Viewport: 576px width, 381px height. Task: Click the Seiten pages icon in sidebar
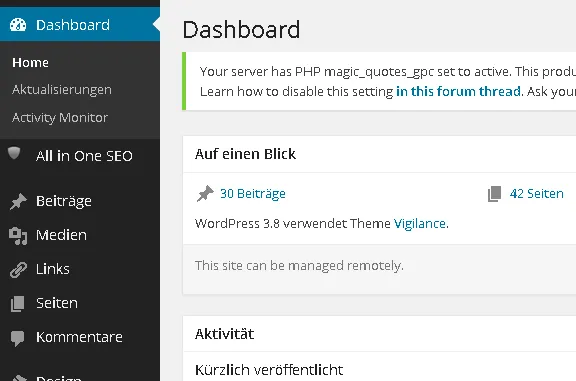tap(18, 304)
